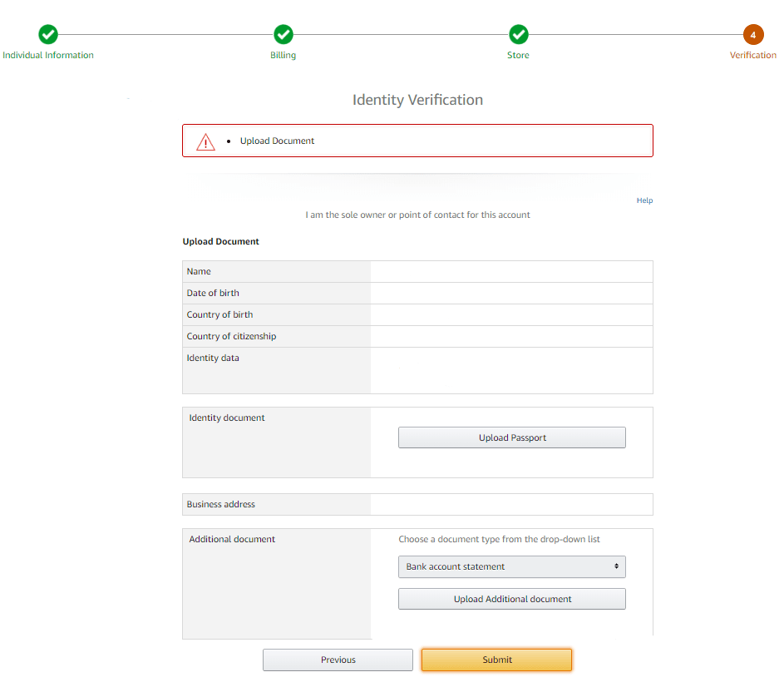Screen dimensions: 784x682
Task: Go back with the Previous button
Action: coord(338,660)
